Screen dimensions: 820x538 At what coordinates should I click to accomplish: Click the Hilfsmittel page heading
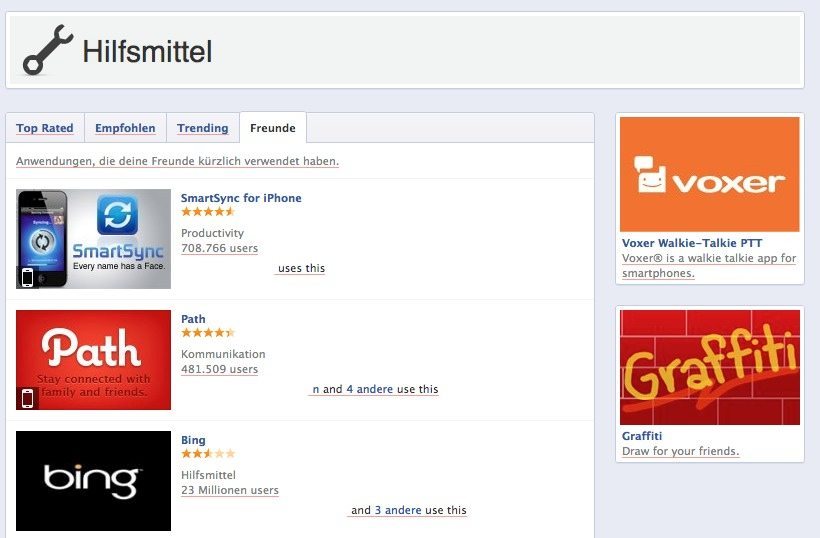point(147,51)
